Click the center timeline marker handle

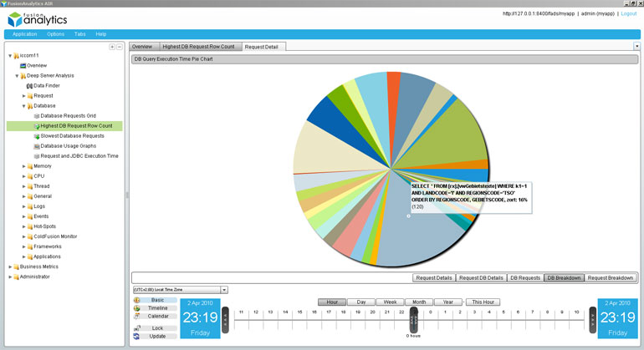click(414, 320)
